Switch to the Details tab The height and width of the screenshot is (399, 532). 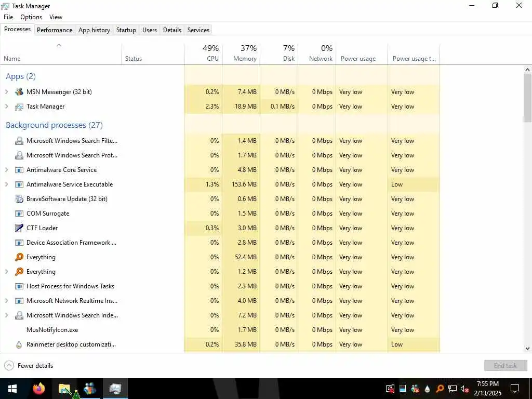point(172,30)
